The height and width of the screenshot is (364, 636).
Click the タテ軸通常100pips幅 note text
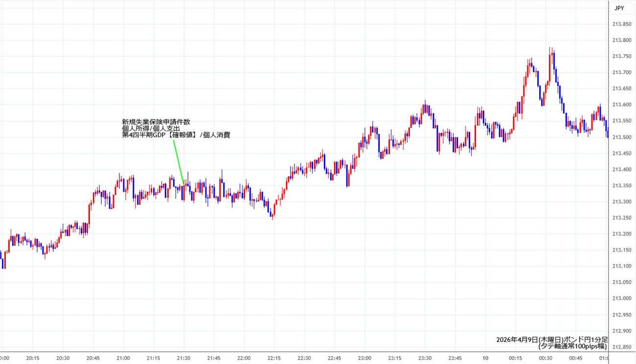[x=572, y=346]
